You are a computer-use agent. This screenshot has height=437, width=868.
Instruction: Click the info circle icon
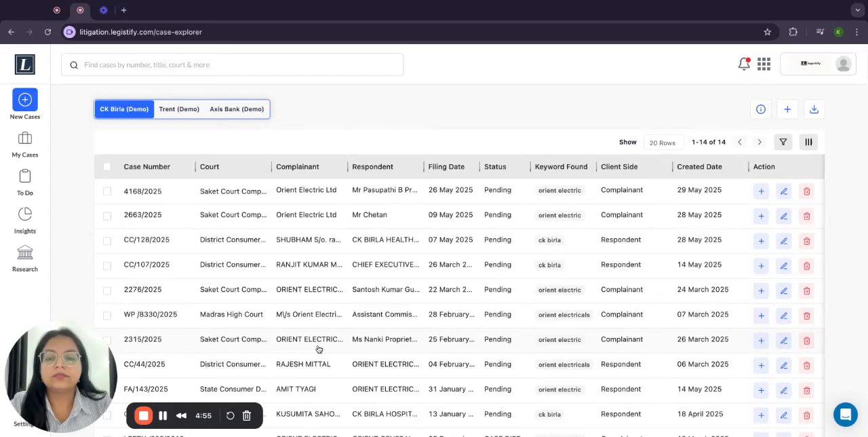[x=761, y=109]
